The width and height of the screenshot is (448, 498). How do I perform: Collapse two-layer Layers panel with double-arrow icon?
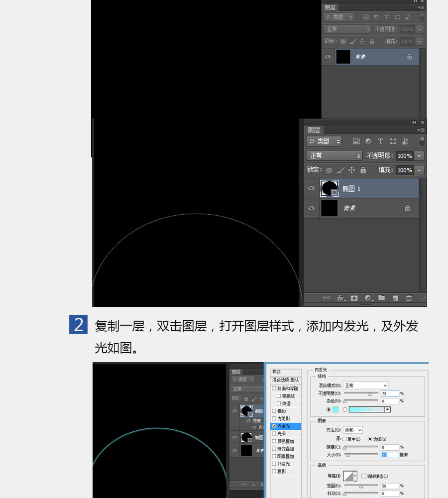point(414,123)
